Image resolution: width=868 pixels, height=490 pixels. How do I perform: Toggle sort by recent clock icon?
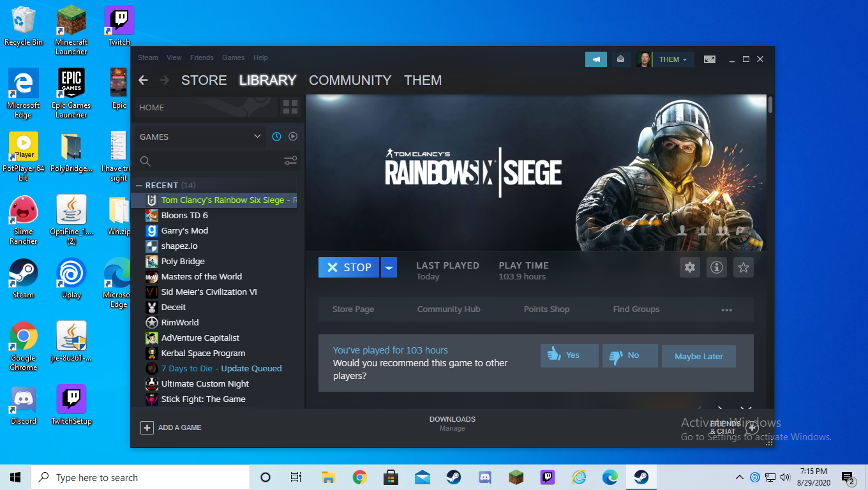click(276, 137)
